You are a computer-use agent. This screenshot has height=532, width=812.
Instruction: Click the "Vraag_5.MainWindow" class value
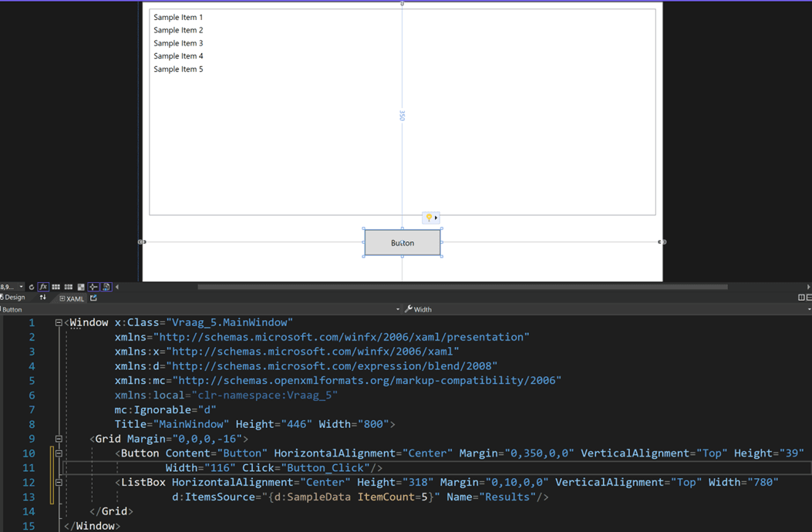coord(229,322)
